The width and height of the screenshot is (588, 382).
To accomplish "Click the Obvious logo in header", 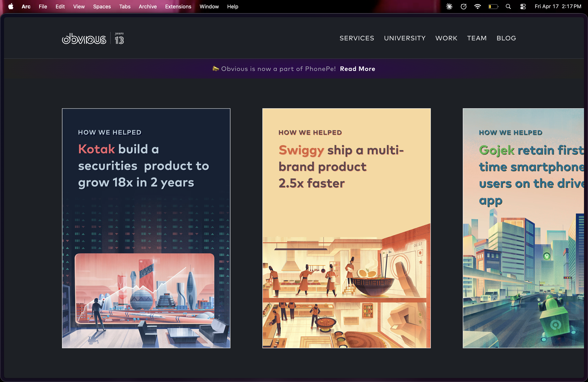I will pos(84,39).
